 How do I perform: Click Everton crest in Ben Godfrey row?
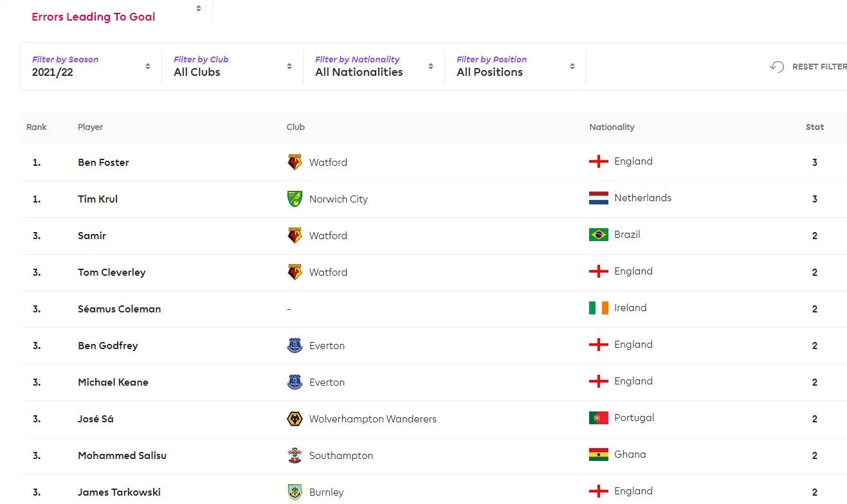[x=295, y=345]
